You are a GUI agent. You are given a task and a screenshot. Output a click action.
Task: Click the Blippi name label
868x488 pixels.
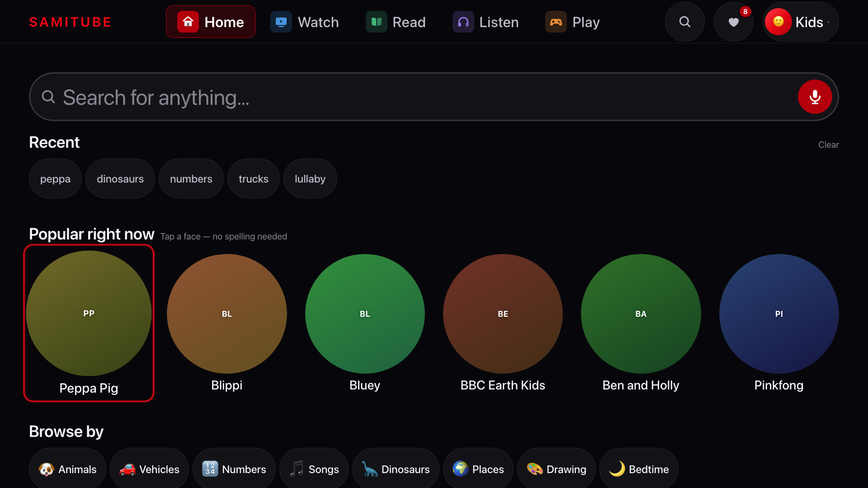pyautogui.click(x=227, y=385)
